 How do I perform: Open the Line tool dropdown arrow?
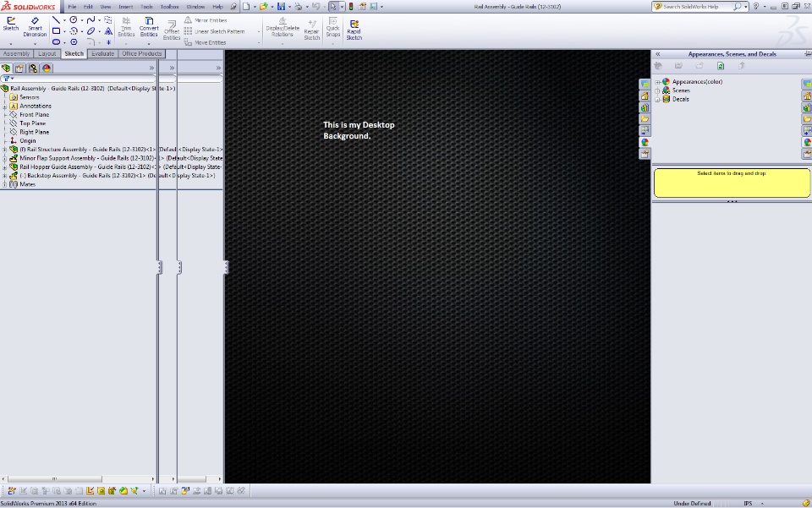click(64, 20)
